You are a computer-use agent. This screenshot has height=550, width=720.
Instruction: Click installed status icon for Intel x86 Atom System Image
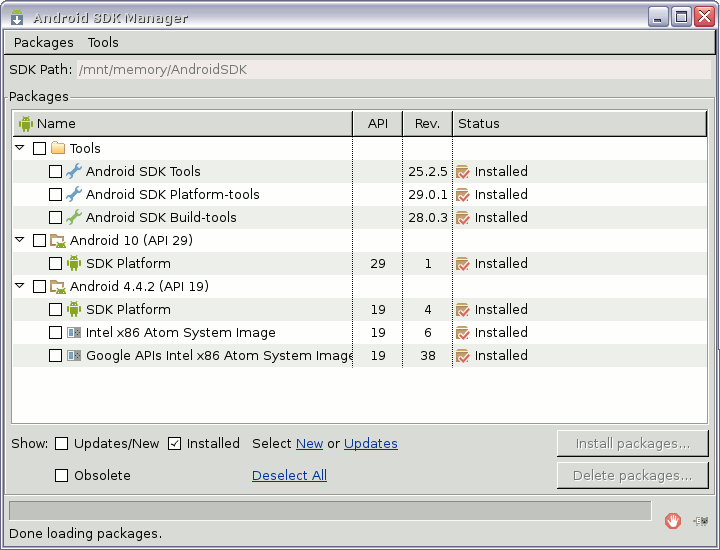(x=463, y=332)
